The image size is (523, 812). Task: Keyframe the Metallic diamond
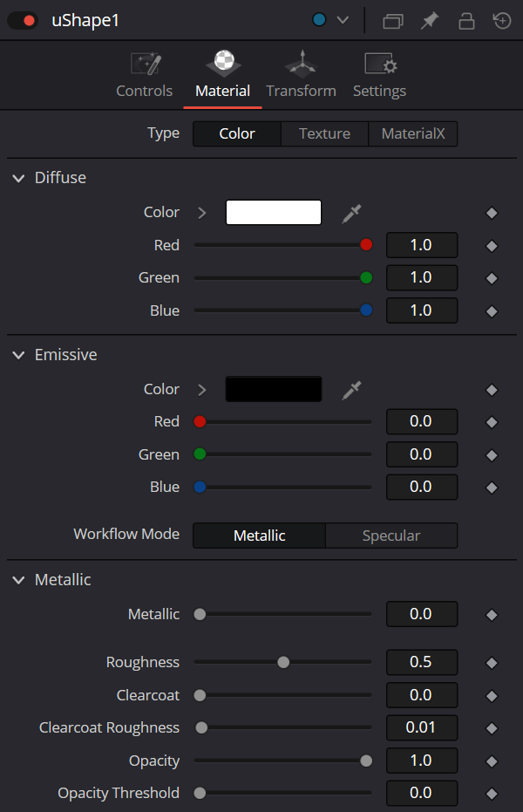[492, 615]
